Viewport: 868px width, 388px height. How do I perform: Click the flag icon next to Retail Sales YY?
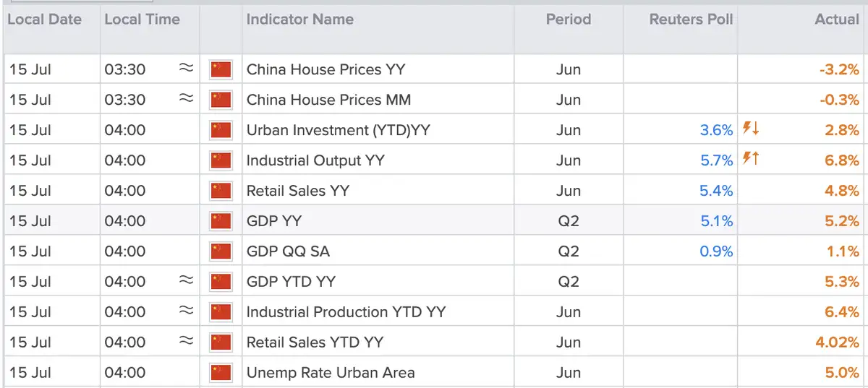coord(220,191)
